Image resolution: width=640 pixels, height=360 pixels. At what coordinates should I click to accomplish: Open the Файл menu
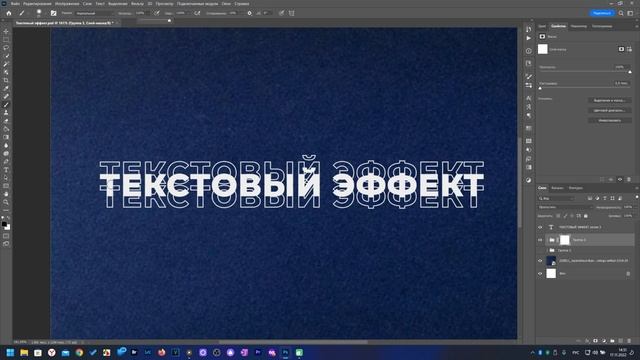(15, 4)
